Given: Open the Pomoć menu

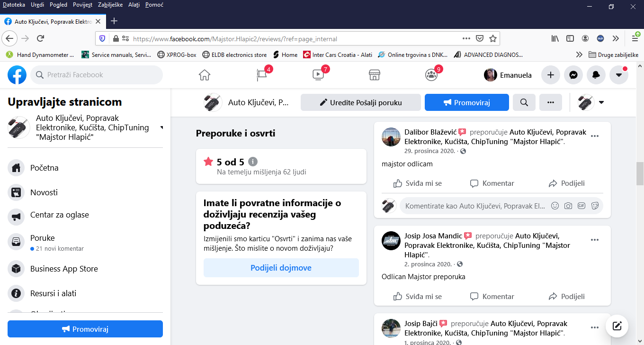Looking at the screenshot, I should tap(154, 4).
